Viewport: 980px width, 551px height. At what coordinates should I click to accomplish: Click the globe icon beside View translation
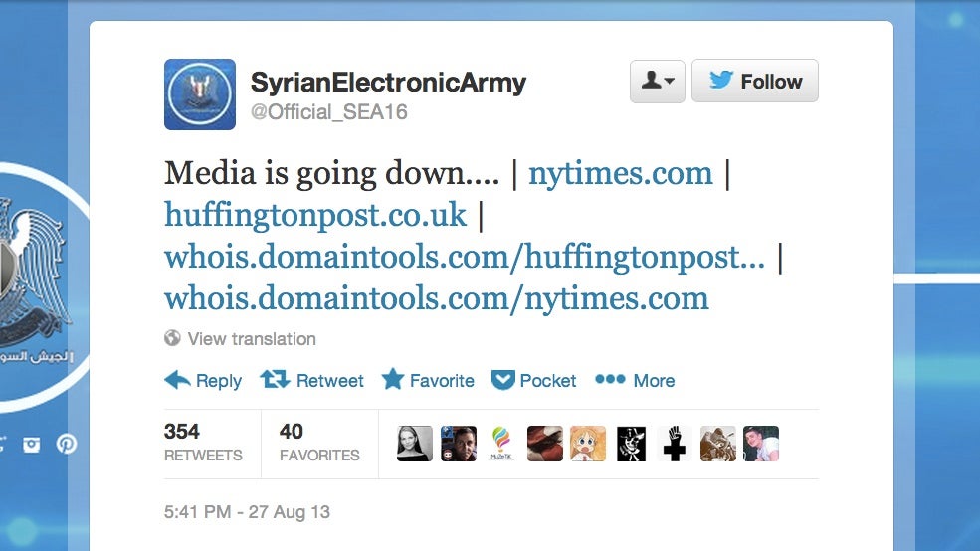click(x=172, y=338)
